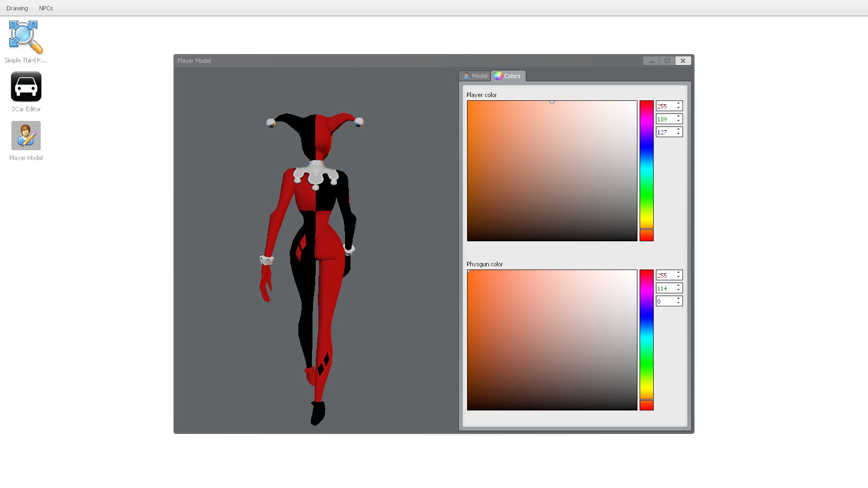Screen dimensions: 868x488
Task: Close the Player Model window
Action: tap(683, 61)
